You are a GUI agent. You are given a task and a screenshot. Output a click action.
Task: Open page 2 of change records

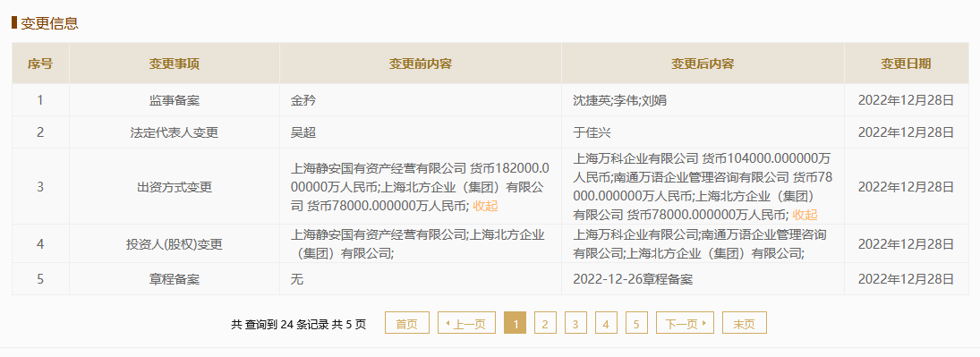click(545, 323)
